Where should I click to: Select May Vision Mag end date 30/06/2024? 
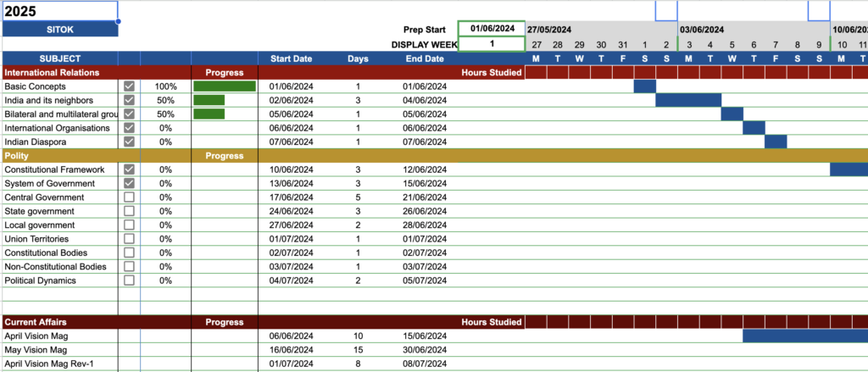[425, 350]
